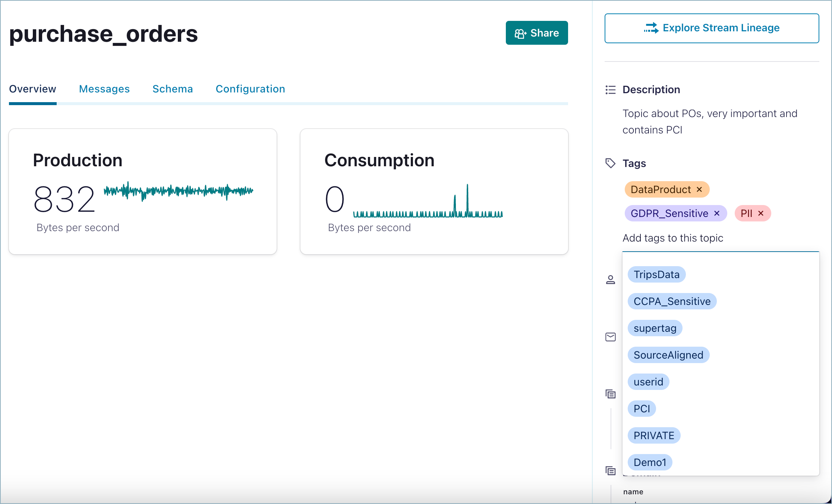Pick the PCI tag suggestion
The width and height of the screenshot is (832, 504).
pyautogui.click(x=642, y=409)
